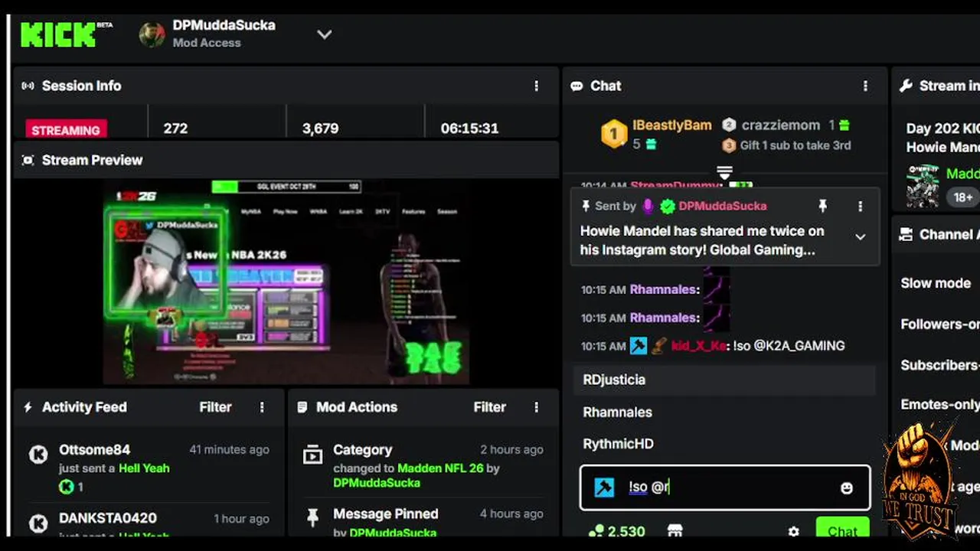Toggle Subscribers-only chat
The height and width of the screenshot is (551, 980).
click(940, 365)
